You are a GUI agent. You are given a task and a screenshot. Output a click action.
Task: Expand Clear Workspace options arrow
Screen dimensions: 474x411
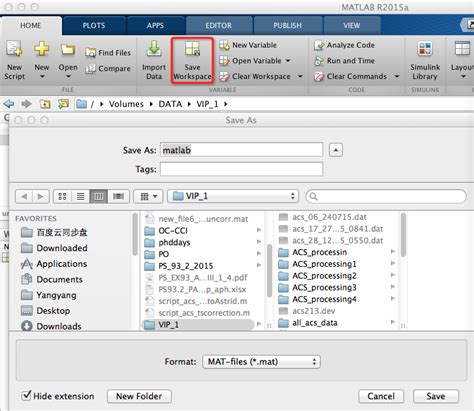[x=300, y=76]
